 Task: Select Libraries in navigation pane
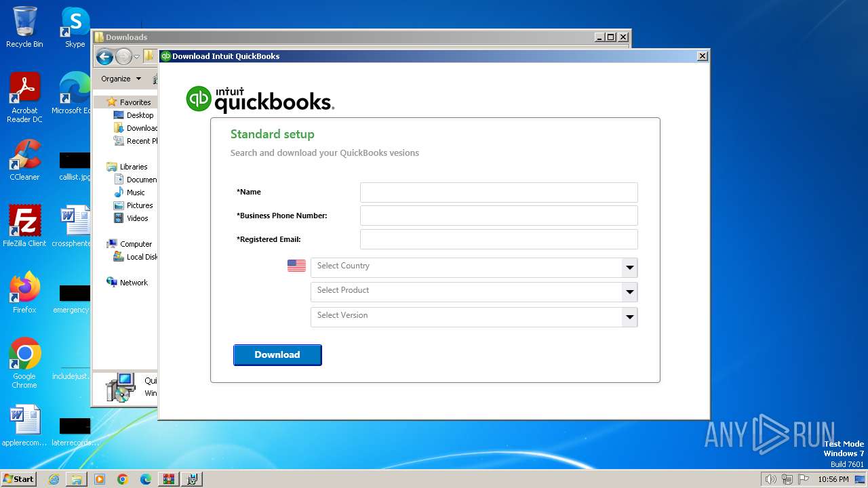(127, 167)
